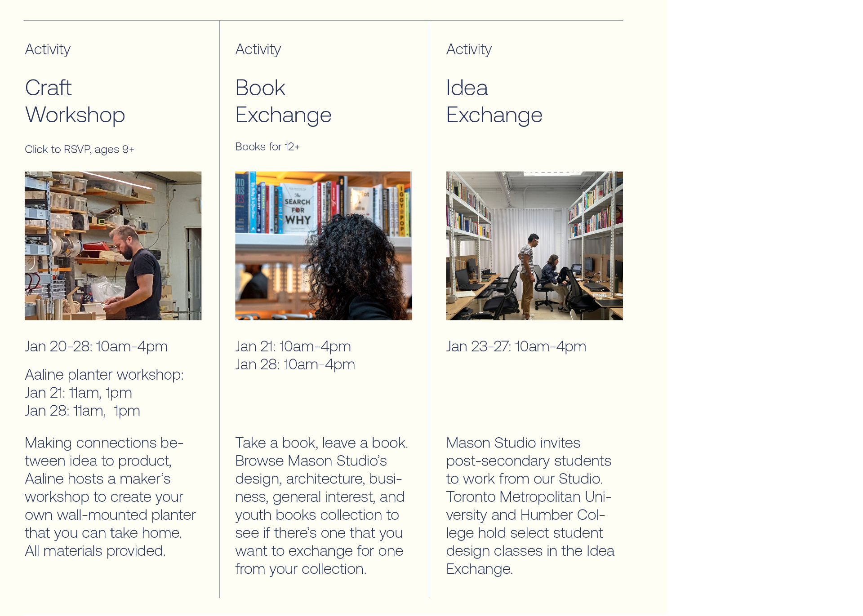Click the 'Take a book, leave a book' paragraph
Screen dimensions: 863x616
pos(322,506)
